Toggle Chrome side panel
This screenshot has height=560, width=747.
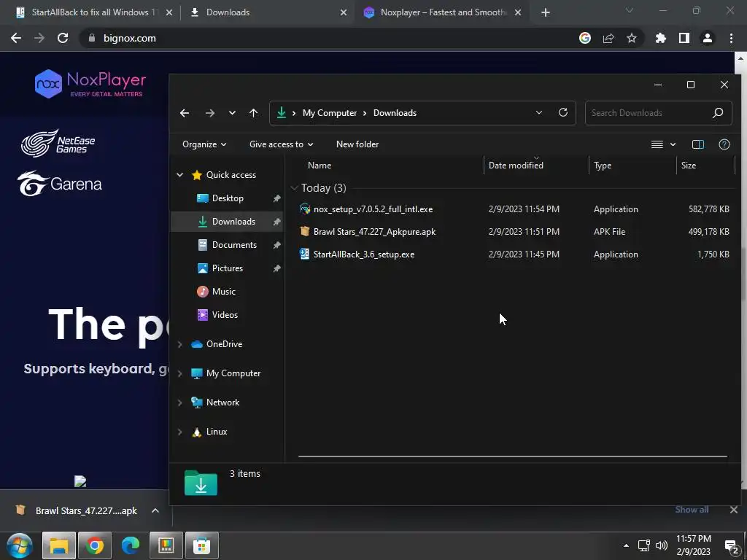[x=684, y=38]
